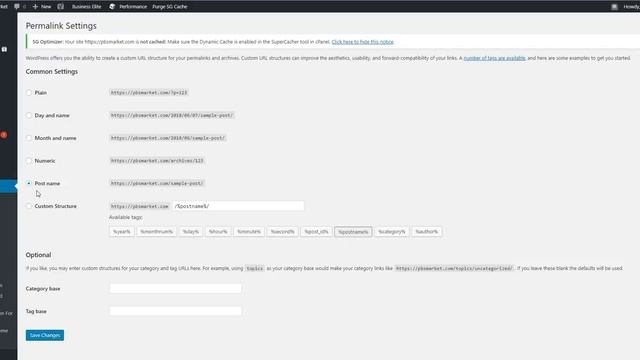Click Purge SG Cache in admin bar
Viewport: 640px width, 360px height.
click(x=170, y=7)
